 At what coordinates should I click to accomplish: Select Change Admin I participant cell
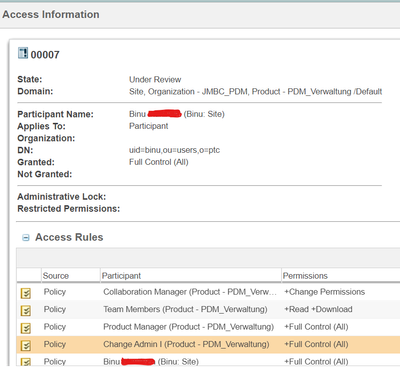186,344
